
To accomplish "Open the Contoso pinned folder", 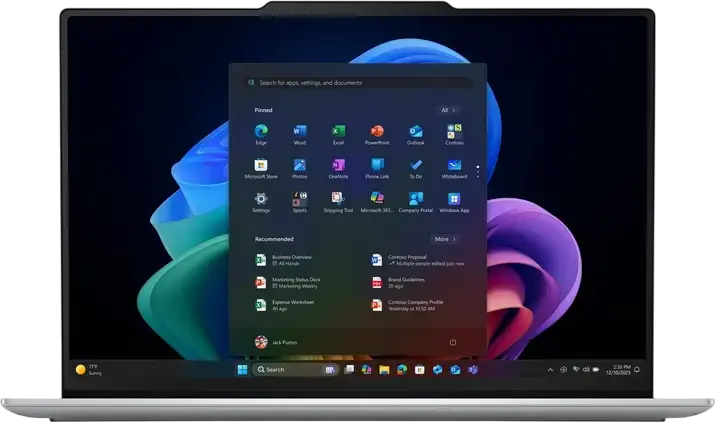I will coord(454,134).
